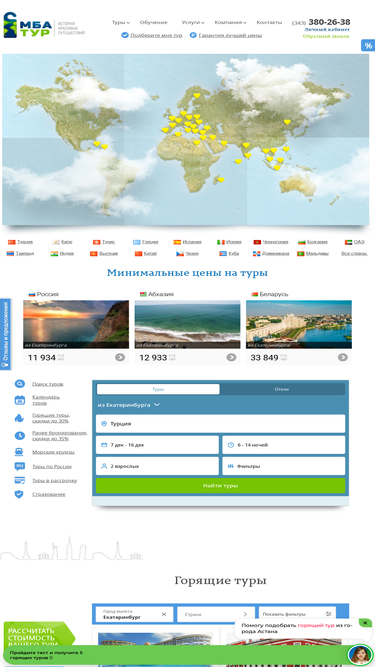Open the Абхазия tour thumbnail
The image size is (375, 667).
188,324
